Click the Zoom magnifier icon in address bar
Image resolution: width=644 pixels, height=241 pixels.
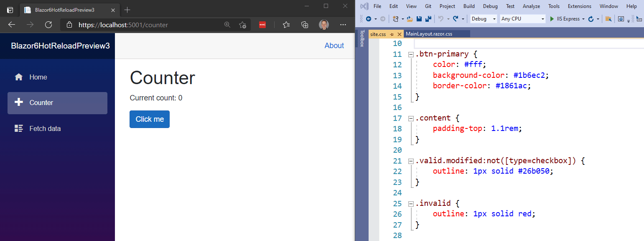tap(227, 25)
